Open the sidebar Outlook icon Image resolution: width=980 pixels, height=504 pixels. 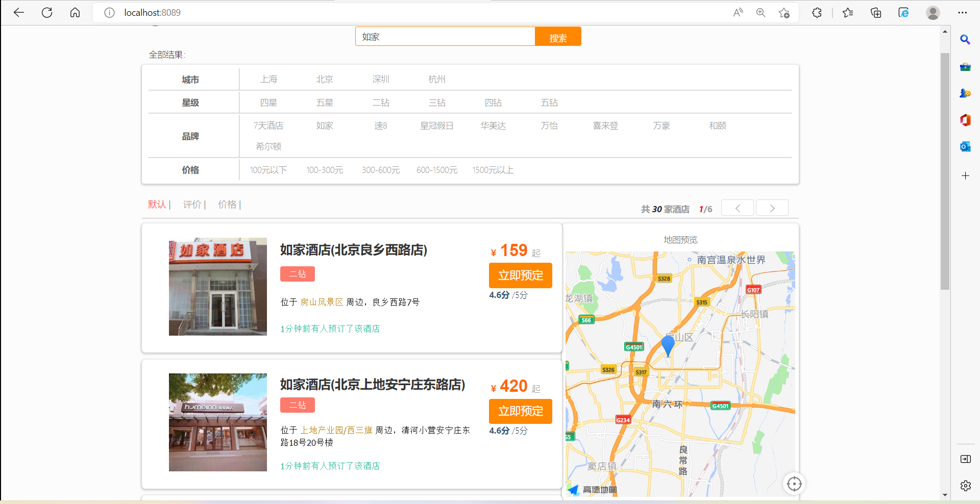click(965, 147)
